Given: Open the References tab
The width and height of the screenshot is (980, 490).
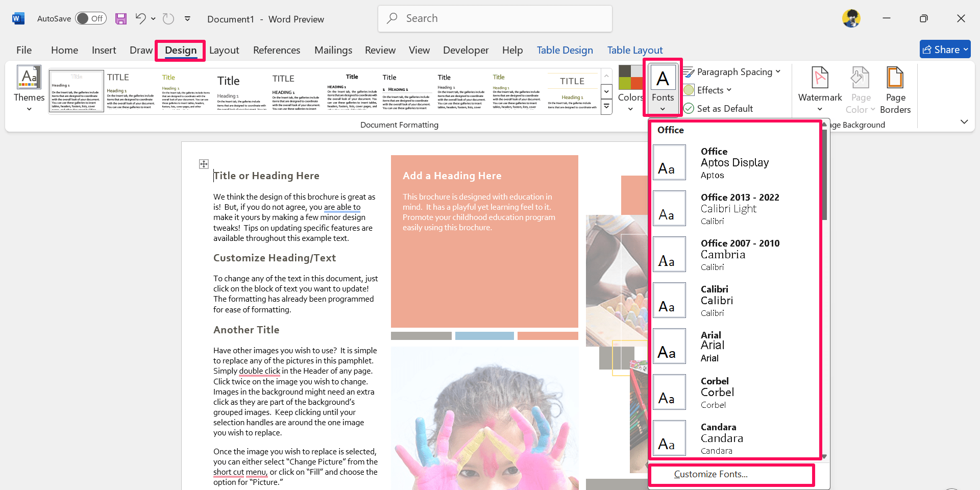Looking at the screenshot, I should point(277,50).
